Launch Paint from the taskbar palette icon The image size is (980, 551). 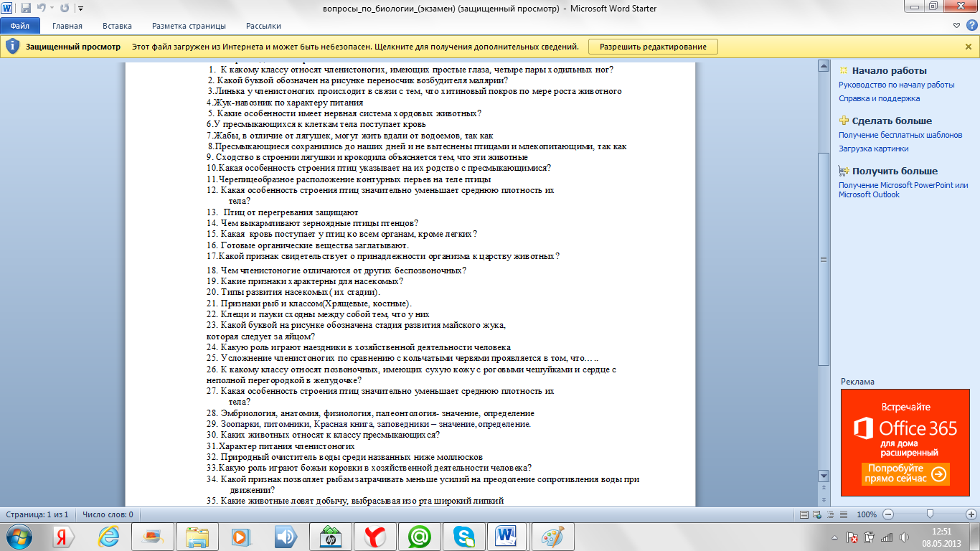(x=552, y=537)
